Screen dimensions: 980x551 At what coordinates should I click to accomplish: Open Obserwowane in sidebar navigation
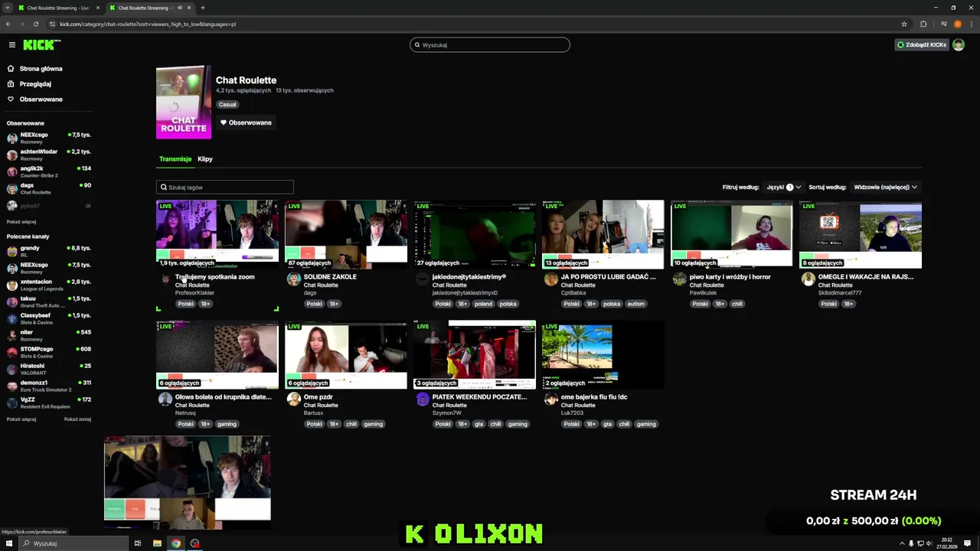point(41,99)
